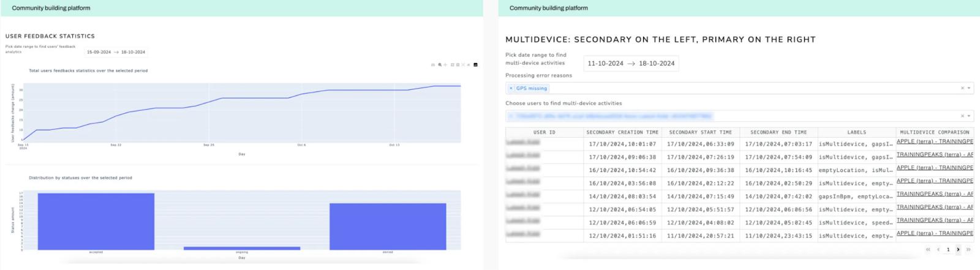This screenshot has width=980, height=270.
Task: Click the reset axes home icon in chart toolbar
Action: point(469,65)
